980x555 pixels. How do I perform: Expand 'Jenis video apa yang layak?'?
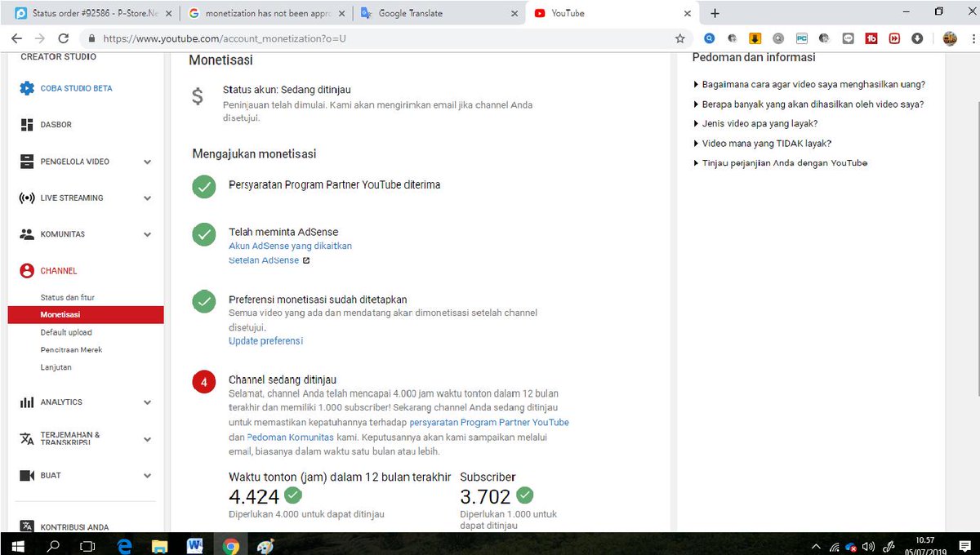tap(755, 123)
